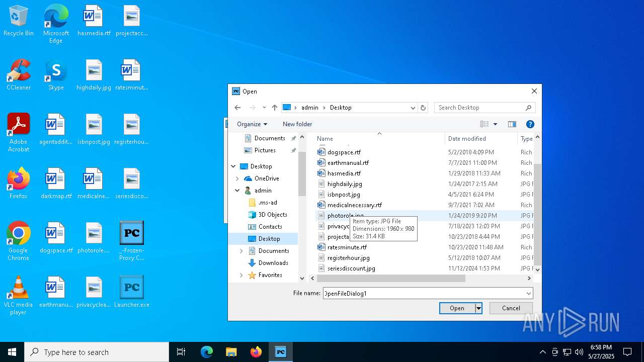Screen dimensions: 644x362
Task: Select ratesminute.rtf in file list
Action: coord(347,247)
